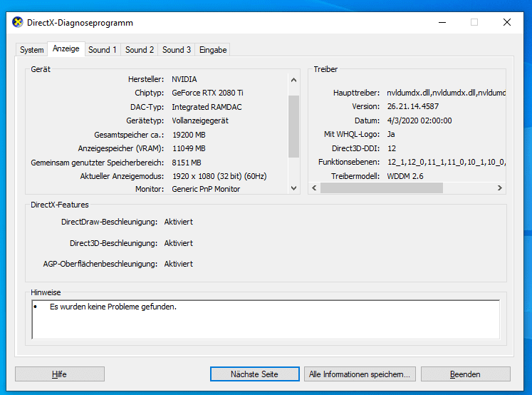Click Alle Informationen speichern button
The image size is (532, 395).
(360, 374)
